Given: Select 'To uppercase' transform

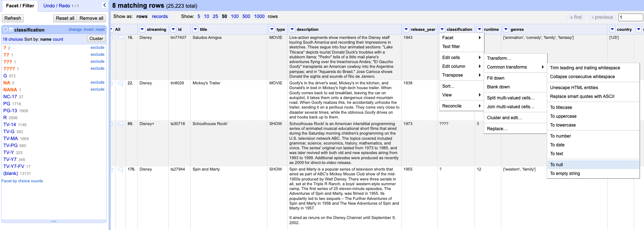Looking at the screenshot, I should pos(593,116).
